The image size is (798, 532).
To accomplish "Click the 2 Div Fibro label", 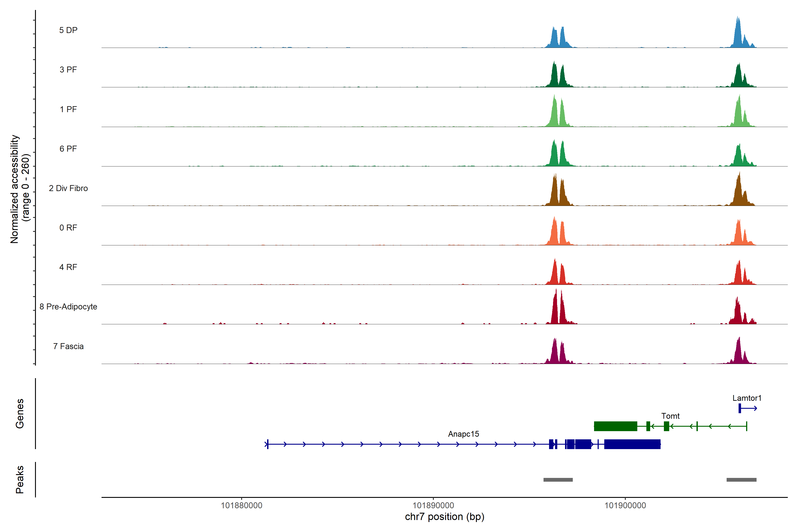I will [68, 188].
